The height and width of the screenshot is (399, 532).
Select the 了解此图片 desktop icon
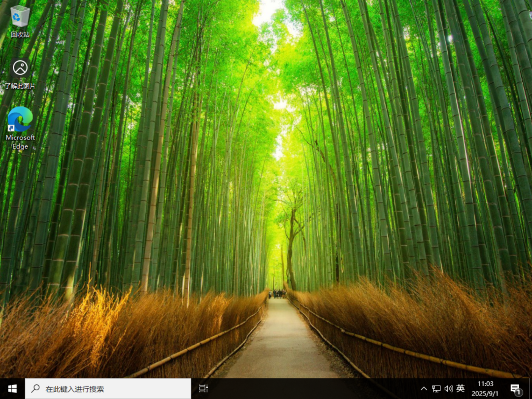coord(20,73)
